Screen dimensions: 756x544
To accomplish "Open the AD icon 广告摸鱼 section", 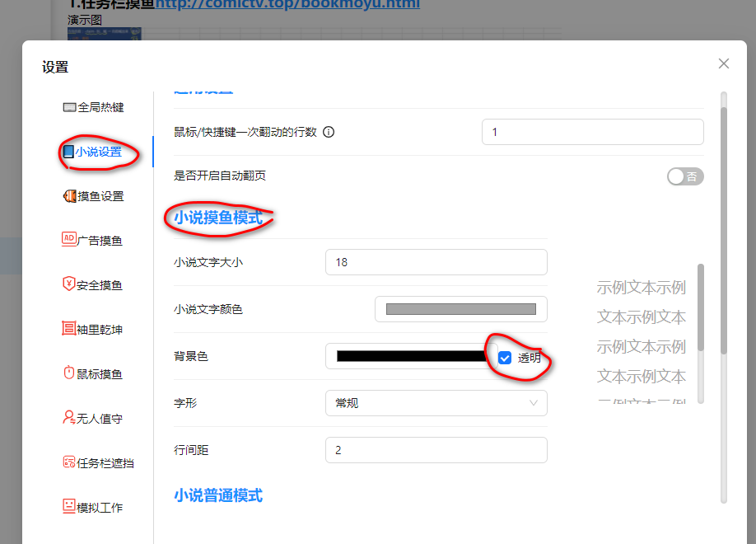I will (69, 240).
